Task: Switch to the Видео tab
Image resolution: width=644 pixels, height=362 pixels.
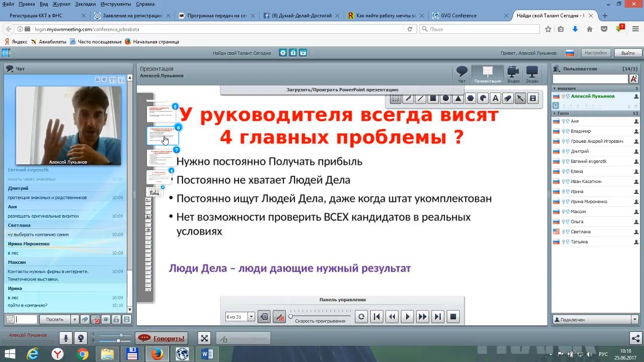Action: click(513, 74)
